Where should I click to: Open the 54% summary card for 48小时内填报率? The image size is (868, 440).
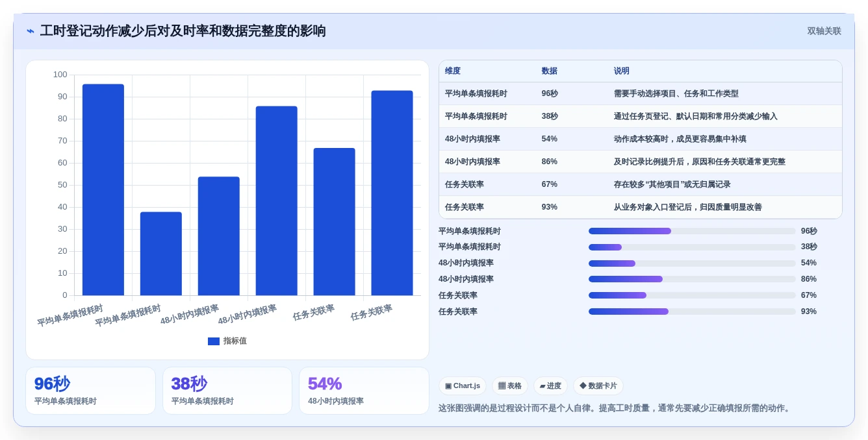tap(364, 391)
